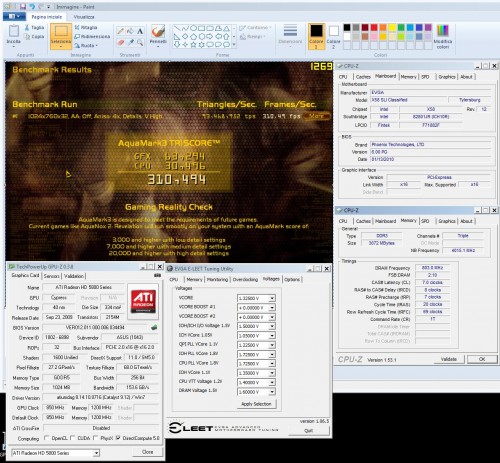Click the Validate button in CPU-Z
The height and width of the screenshot is (463, 500).
point(449,359)
